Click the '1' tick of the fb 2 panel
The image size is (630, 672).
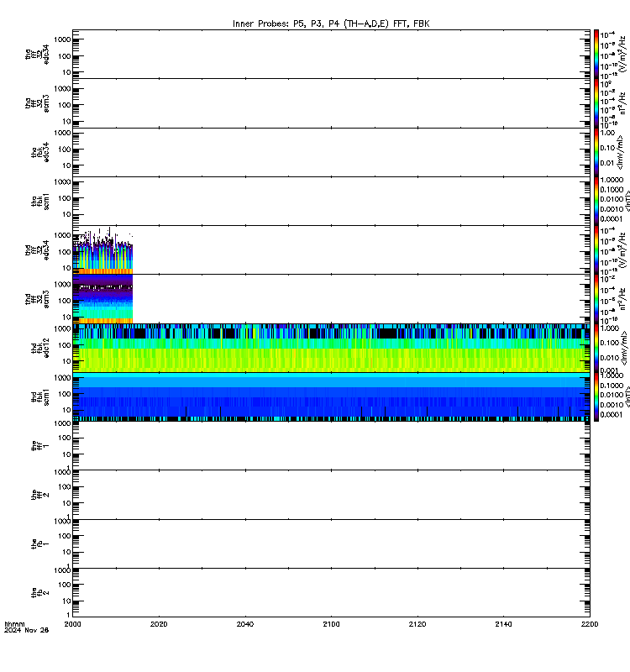coord(68,615)
